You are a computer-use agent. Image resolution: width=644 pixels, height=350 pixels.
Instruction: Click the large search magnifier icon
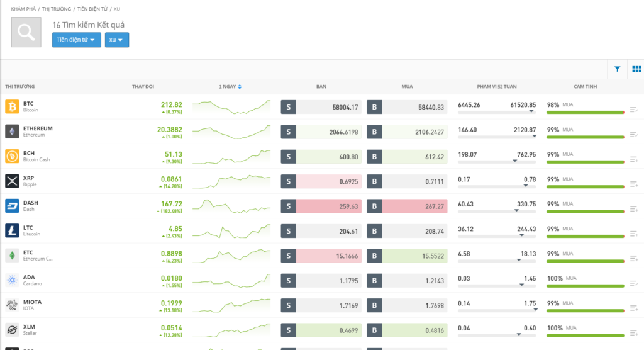click(26, 32)
